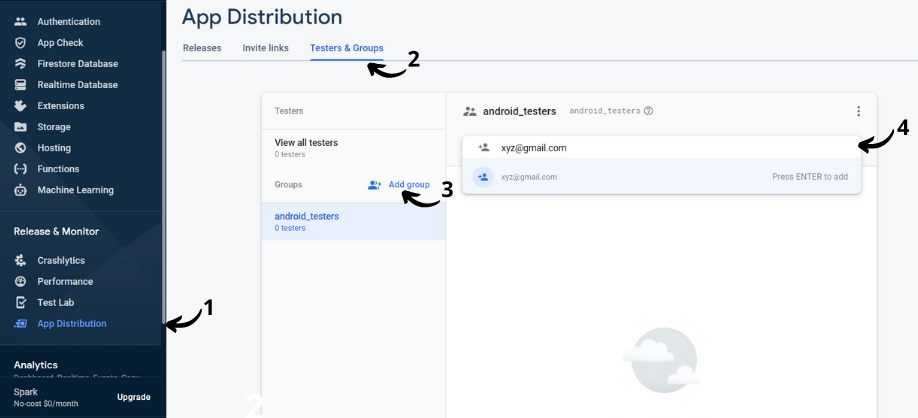The width and height of the screenshot is (918, 418).
Task: Click the Press ENTER to add hint
Action: [810, 177]
